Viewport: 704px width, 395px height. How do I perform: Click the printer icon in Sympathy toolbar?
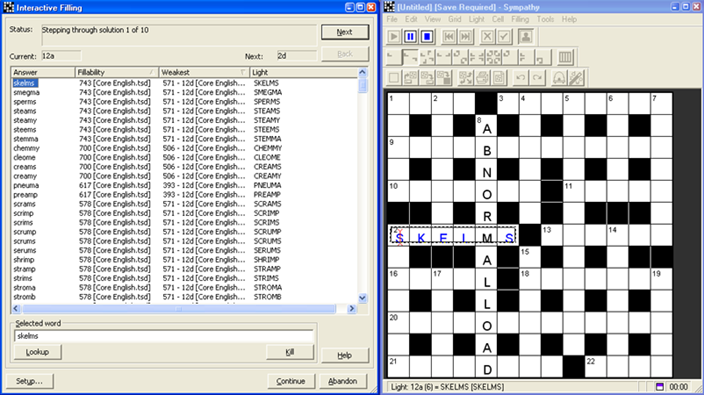pyautogui.click(x=482, y=78)
